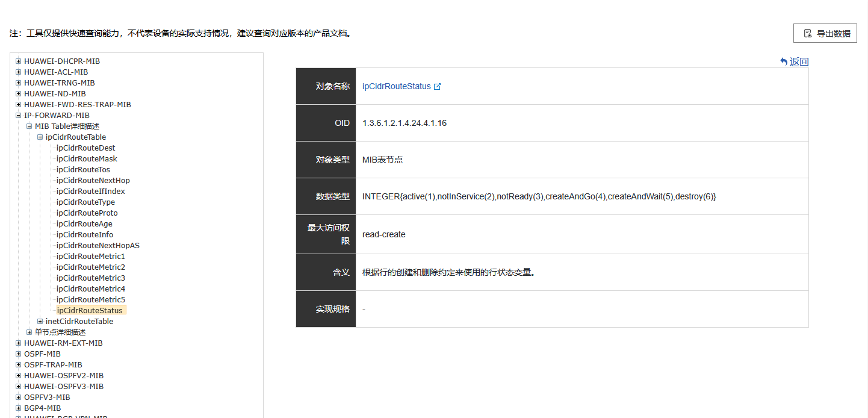Select ipCidrRouteNextHop in the tree
This screenshot has height=418, width=868.
coord(93,181)
